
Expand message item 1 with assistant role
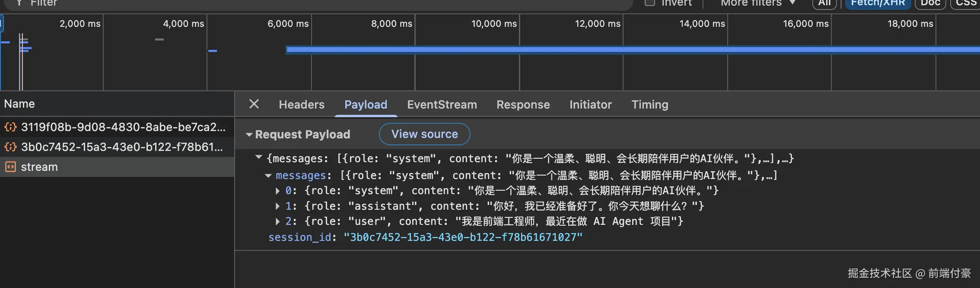(x=278, y=206)
